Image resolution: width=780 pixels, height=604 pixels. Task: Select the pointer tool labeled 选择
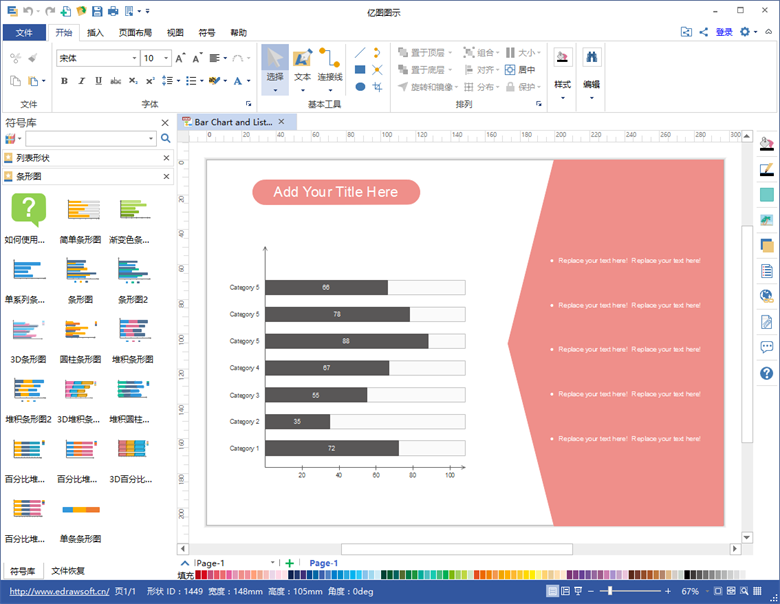tap(275, 66)
